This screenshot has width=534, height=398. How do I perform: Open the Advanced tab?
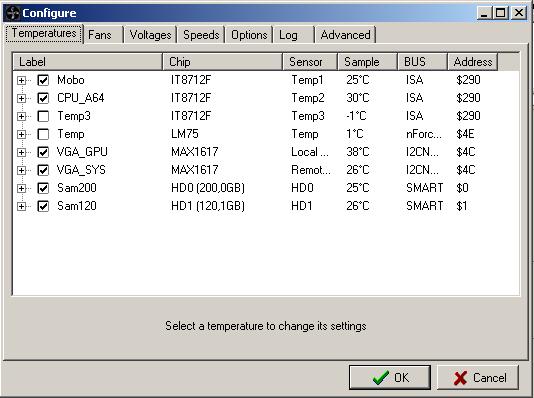[345, 35]
